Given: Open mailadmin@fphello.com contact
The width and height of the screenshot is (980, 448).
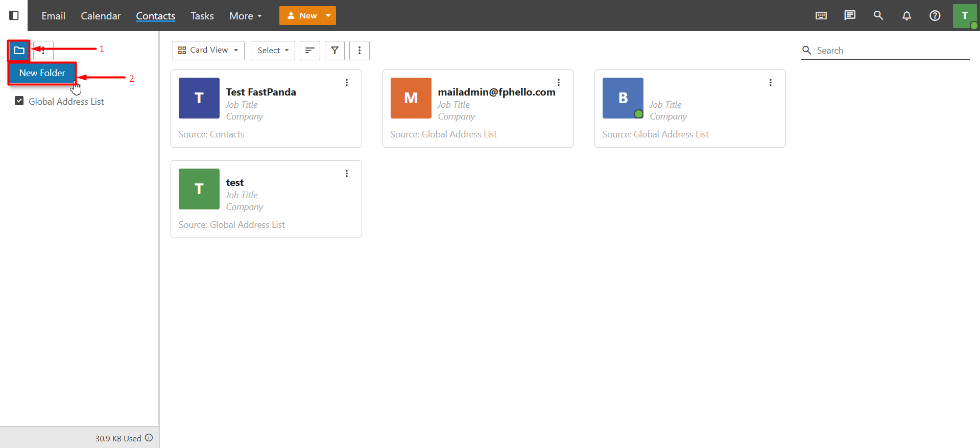Looking at the screenshot, I should [x=496, y=92].
